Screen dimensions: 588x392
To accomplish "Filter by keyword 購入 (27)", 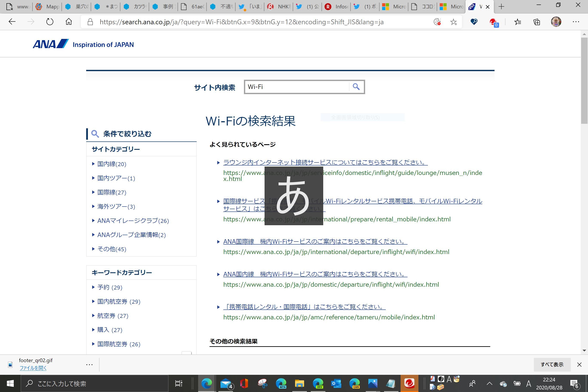I will coord(110,330).
